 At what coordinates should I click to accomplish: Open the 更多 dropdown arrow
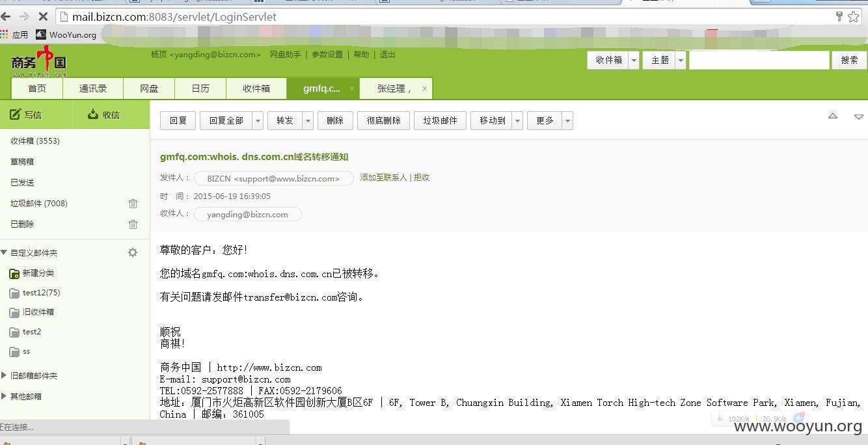567,120
